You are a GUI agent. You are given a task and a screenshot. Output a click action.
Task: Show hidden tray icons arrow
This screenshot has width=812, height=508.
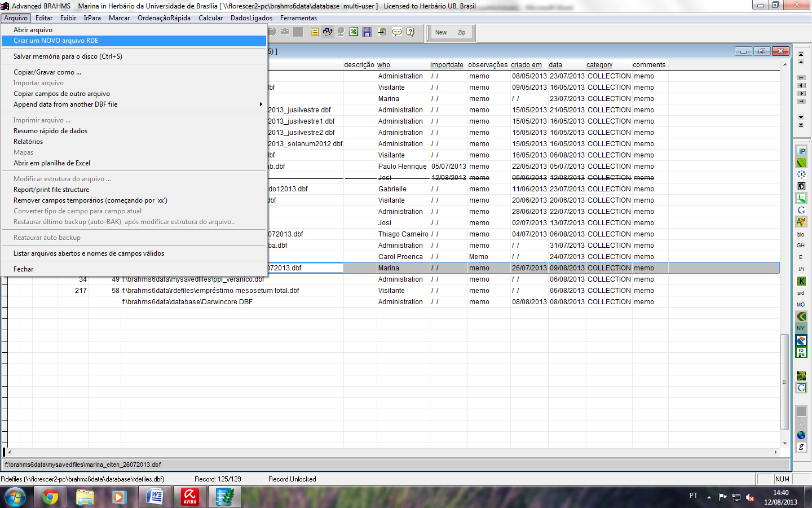[709, 497]
